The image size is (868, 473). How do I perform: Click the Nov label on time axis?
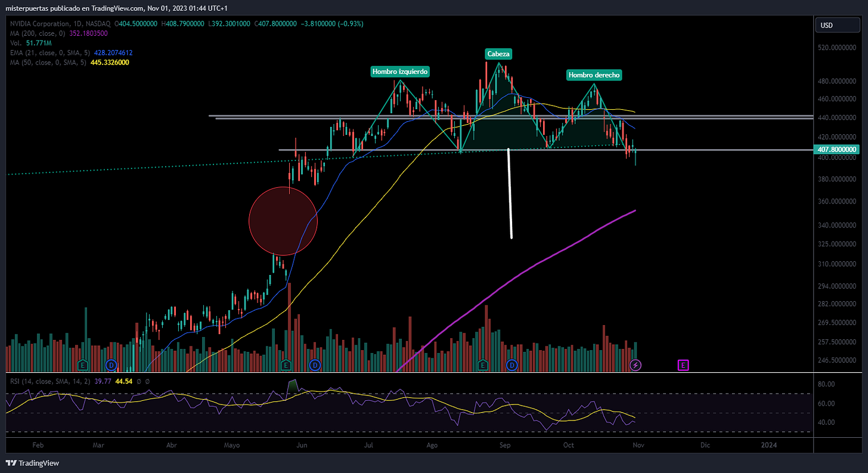pos(638,445)
